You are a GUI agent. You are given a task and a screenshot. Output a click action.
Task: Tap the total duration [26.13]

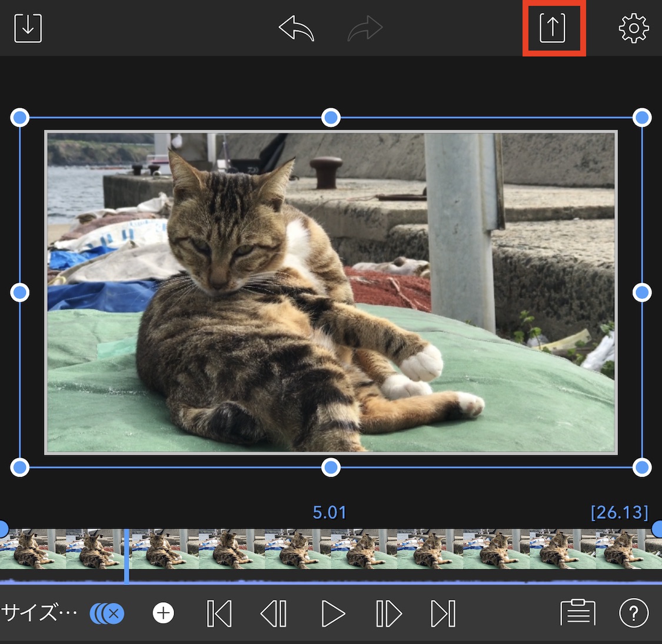[620, 512]
